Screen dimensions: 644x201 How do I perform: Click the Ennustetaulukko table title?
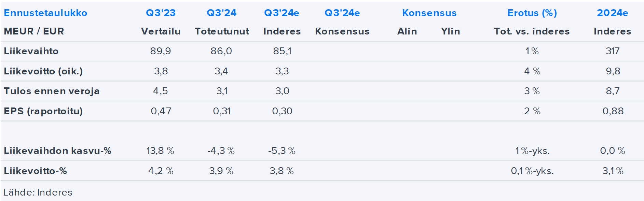[x=45, y=13]
